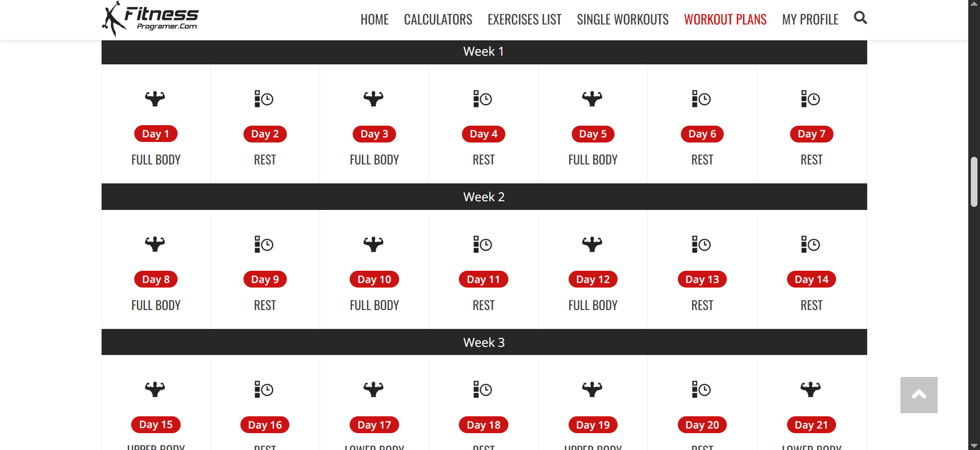This screenshot has height=450, width=980.
Task: Click the Day 5 muscle icon
Action: click(592, 98)
